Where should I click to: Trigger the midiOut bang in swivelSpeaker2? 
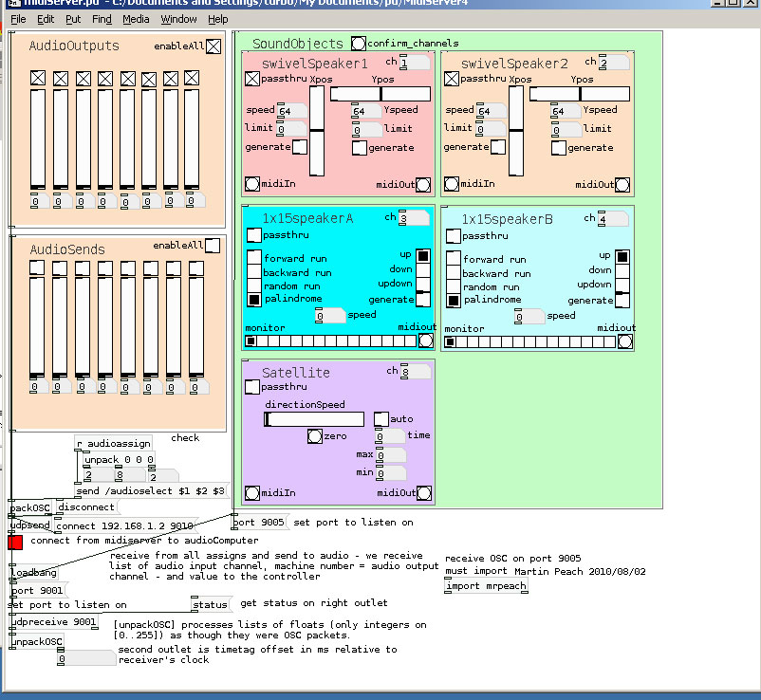coord(622,184)
